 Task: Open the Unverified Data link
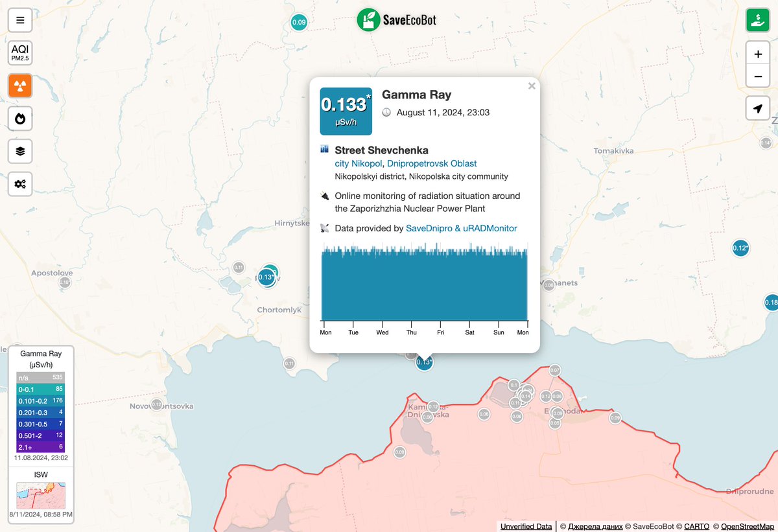point(526,526)
